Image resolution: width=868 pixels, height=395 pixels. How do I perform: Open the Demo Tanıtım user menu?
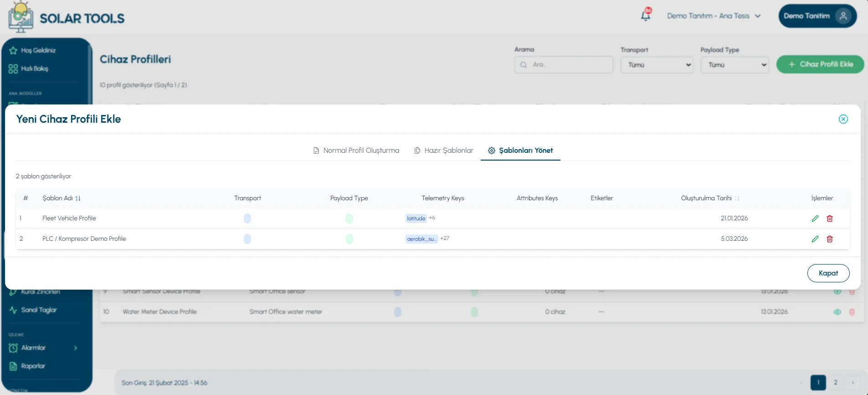[817, 16]
